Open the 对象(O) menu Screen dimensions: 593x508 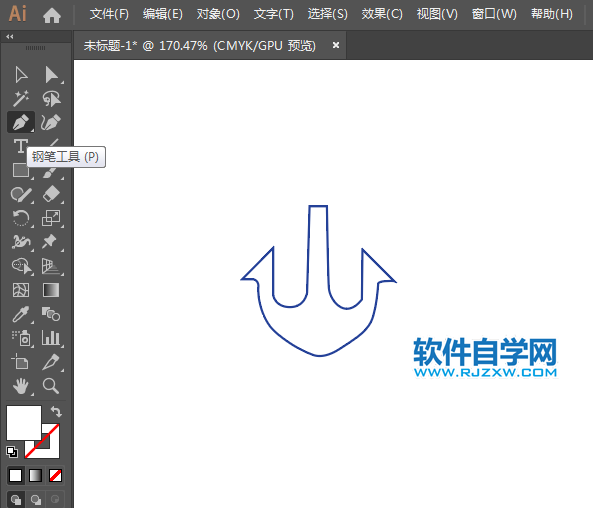pos(218,14)
